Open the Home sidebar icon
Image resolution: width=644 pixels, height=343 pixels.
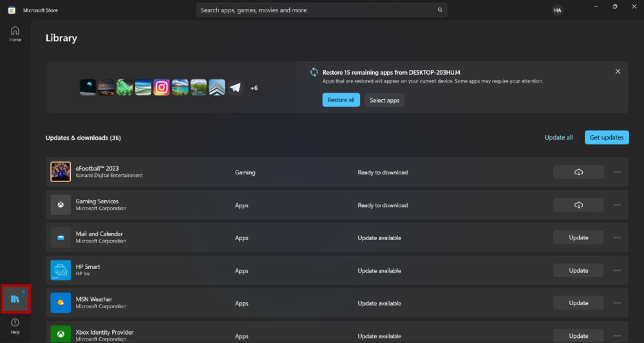click(15, 33)
